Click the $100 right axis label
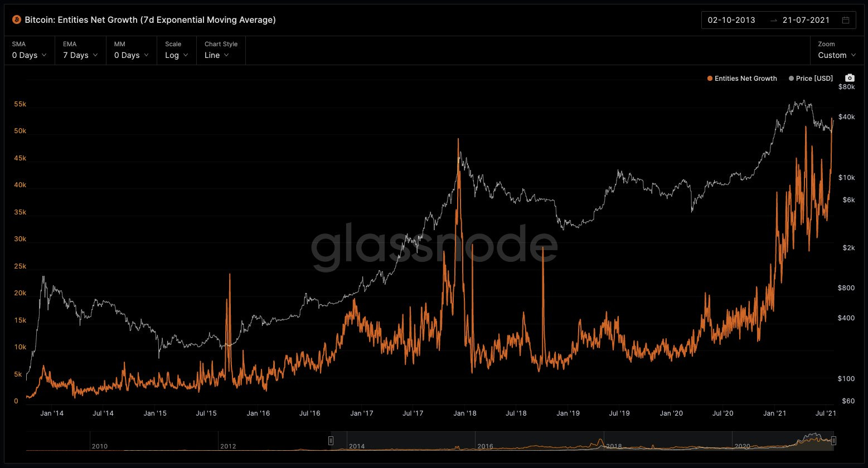 click(x=847, y=379)
